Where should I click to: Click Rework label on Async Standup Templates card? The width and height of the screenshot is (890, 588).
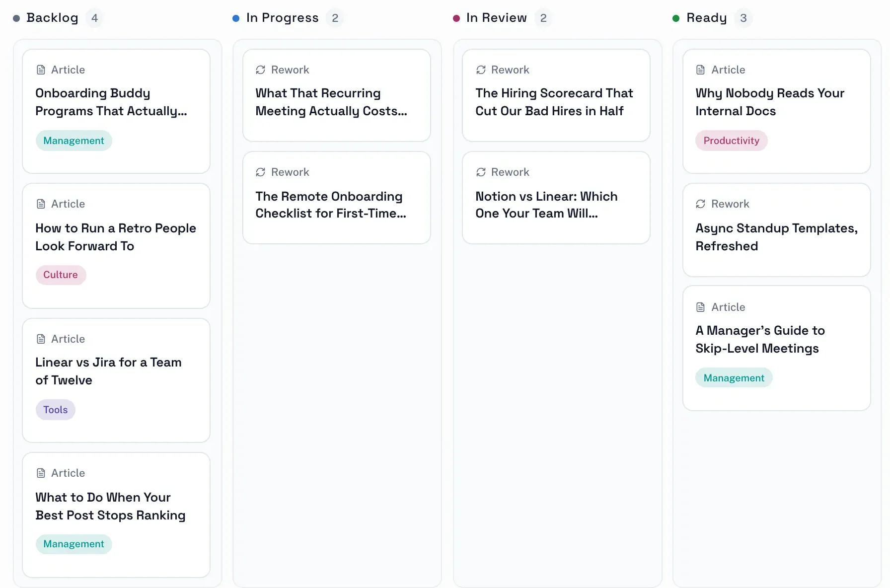(730, 204)
